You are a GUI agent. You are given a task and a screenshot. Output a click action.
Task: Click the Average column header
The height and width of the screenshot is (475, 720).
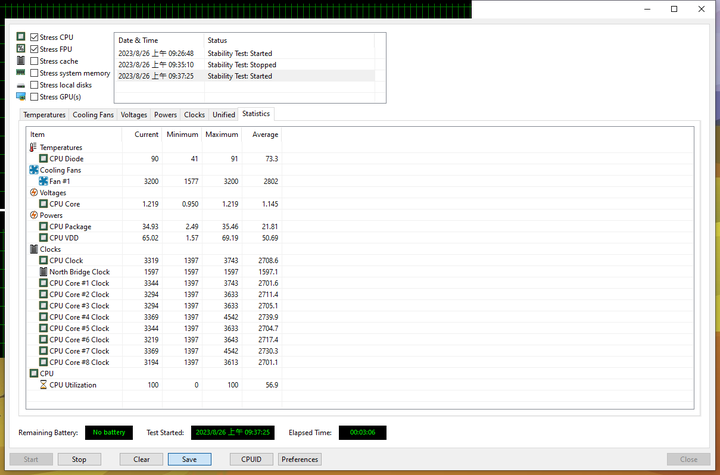262,134
